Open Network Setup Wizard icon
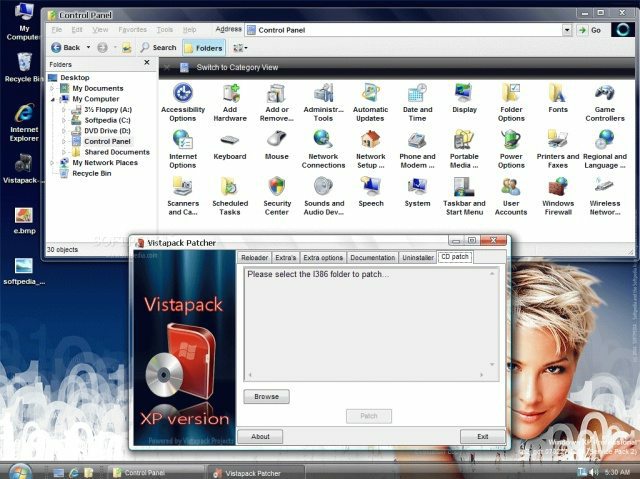 pyautogui.click(x=370, y=149)
